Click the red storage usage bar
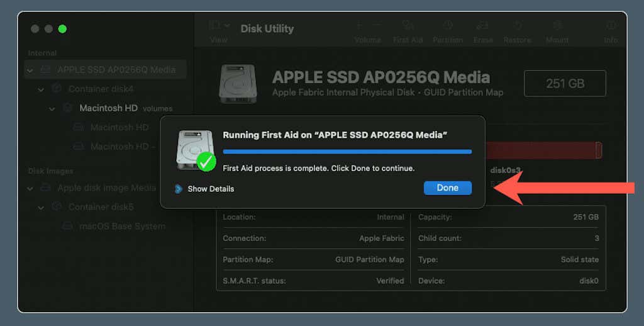Image resolution: width=644 pixels, height=326 pixels. tap(543, 150)
